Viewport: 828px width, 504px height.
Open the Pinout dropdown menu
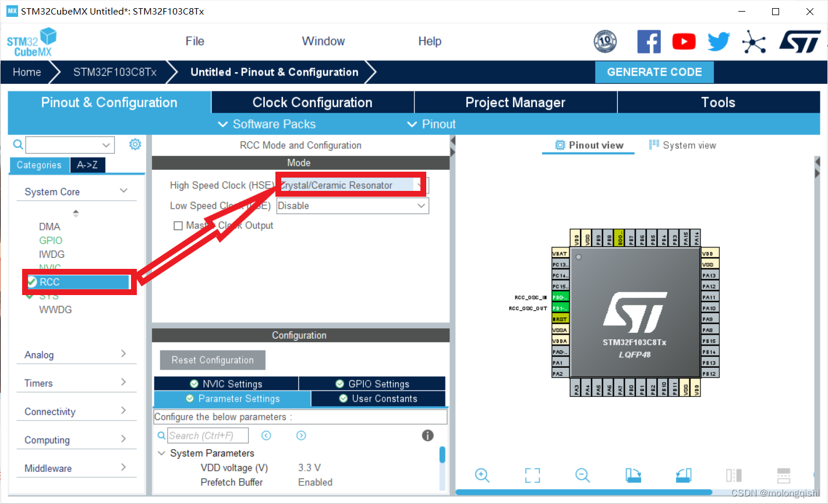[x=431, y=124]
